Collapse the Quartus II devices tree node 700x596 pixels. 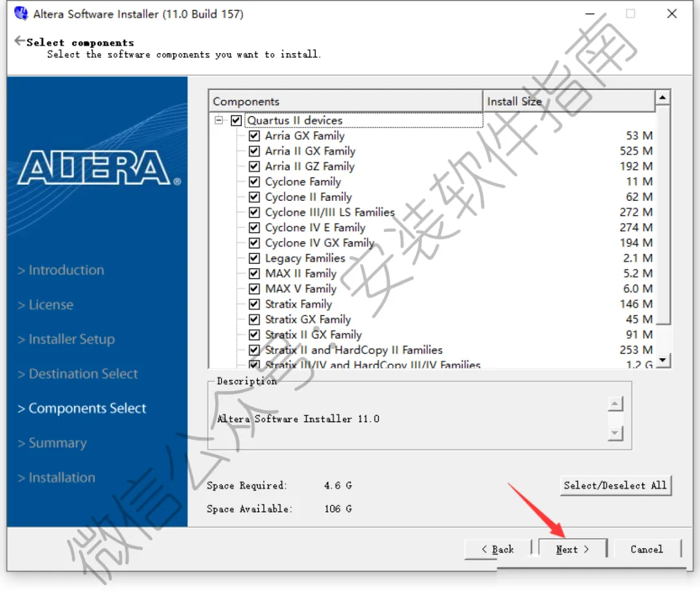point(219,120)
